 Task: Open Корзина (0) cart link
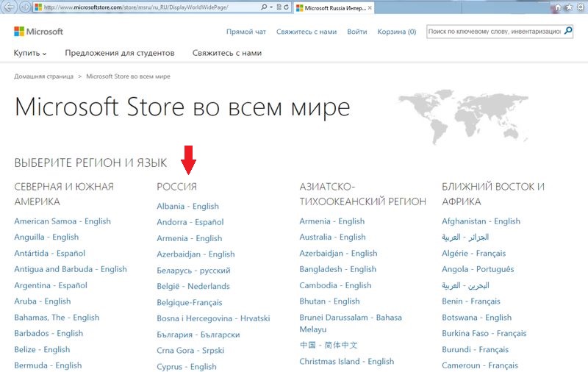397,32
